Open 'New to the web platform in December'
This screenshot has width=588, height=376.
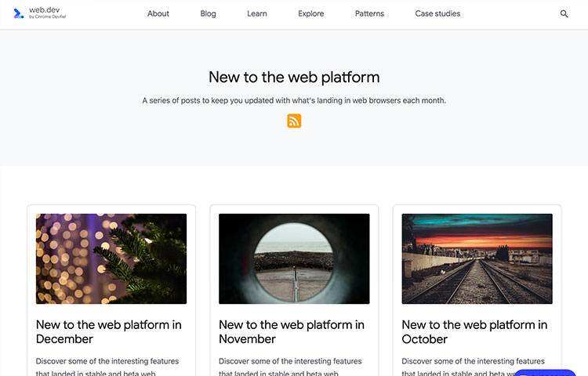tap(108, 331)
